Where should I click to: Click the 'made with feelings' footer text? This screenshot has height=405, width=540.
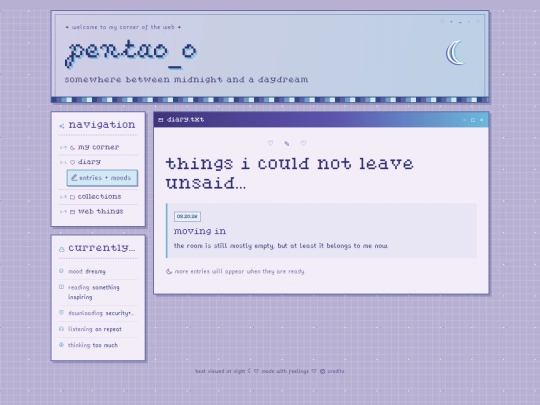click(285, 371)
